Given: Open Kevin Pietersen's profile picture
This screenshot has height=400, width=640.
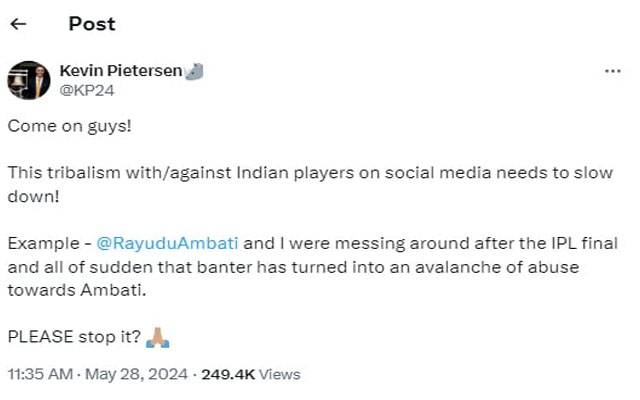Looking at the screenshot, I should pos(29,80).
